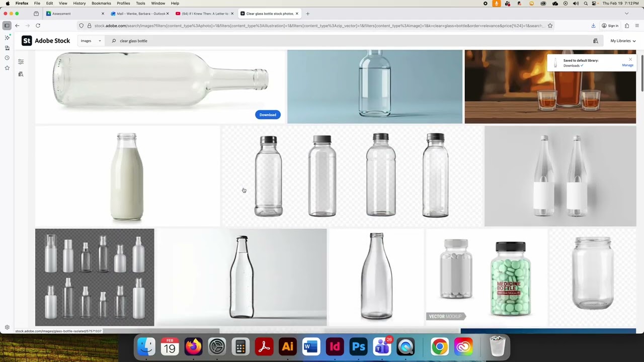Open the AI chatbot sparkle sidebar icon
644x362 pixels.
tap(7, 38)
